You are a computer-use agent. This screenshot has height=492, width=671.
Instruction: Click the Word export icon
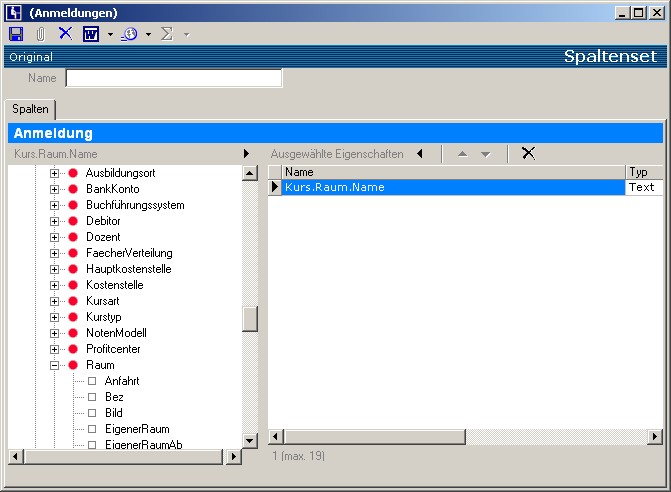91,34
